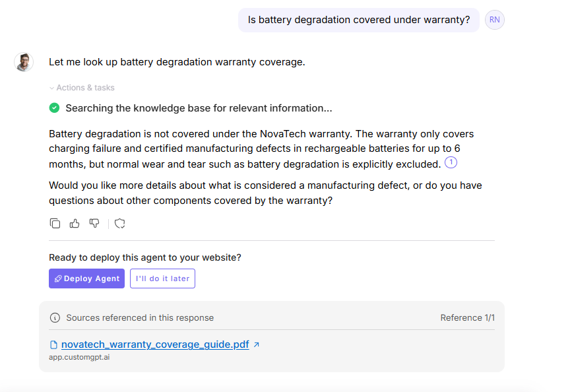This screenshot has width=572, height=392.
Task: Click the RN user avatar
Action: pos(494,20)
